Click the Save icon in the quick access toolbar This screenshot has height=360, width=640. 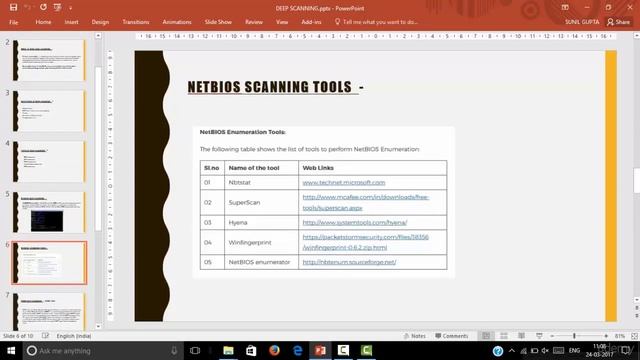coord(13,7)
